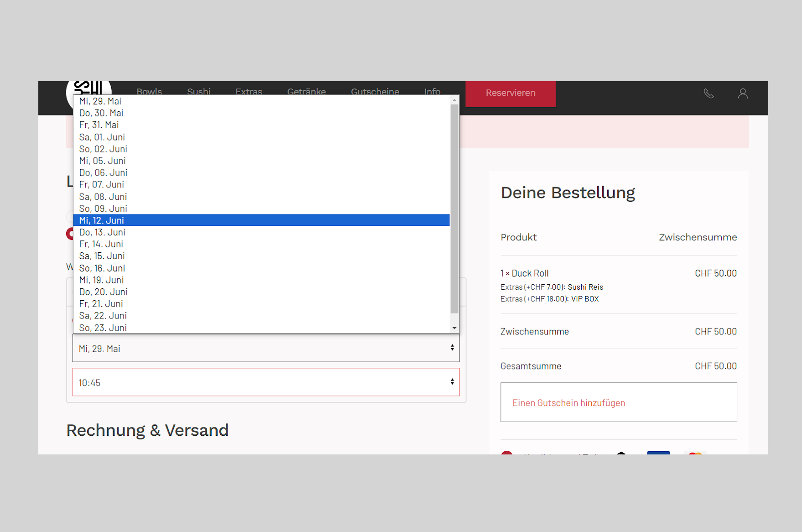Viewport: 802px width, 532px height.
Task: Open the user account icon
Action: pos(743,94)
